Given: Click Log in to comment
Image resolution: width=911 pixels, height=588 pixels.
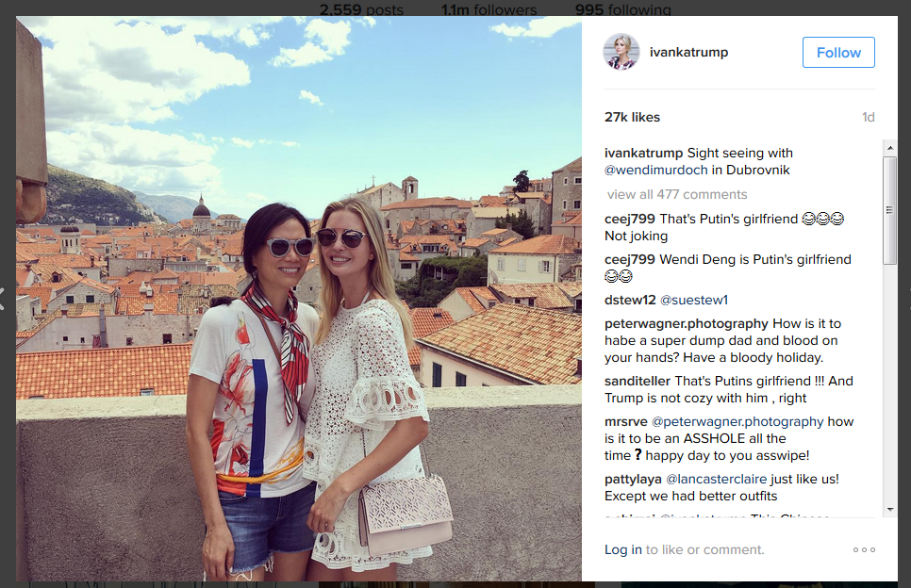Looking at the screenshot, I should [x=622, y=549].
